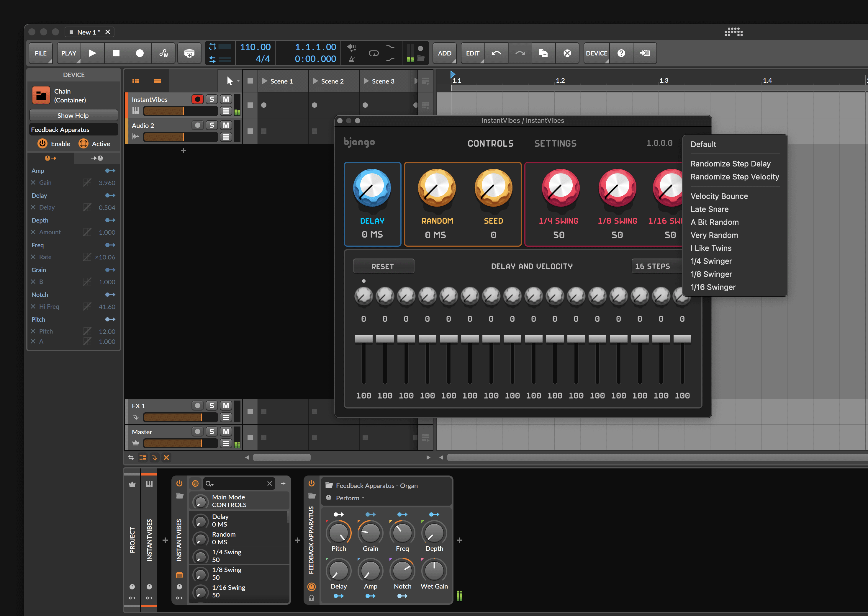Remove the Gain modulation with its X

tap(33, 182)
